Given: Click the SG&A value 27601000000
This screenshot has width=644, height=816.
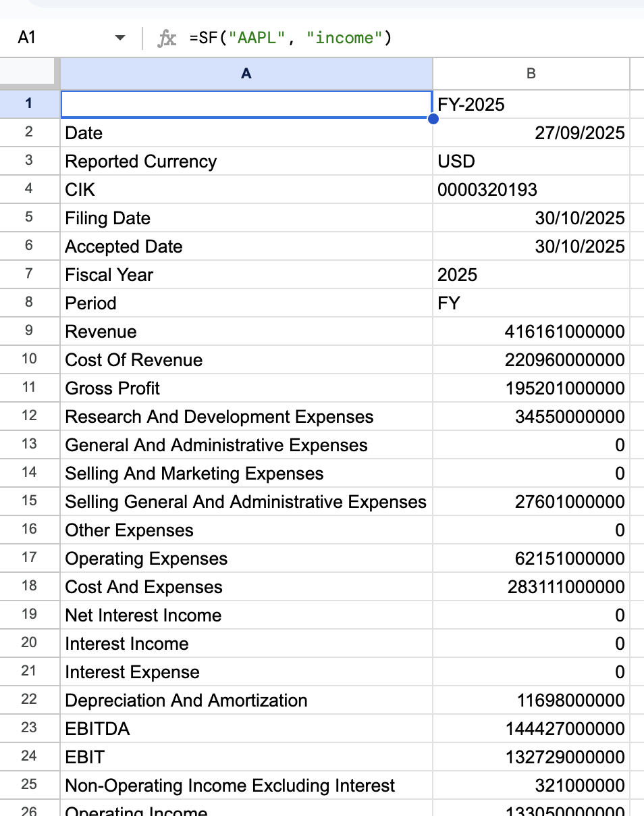Looking at the screenshot, I should (531, 501).
